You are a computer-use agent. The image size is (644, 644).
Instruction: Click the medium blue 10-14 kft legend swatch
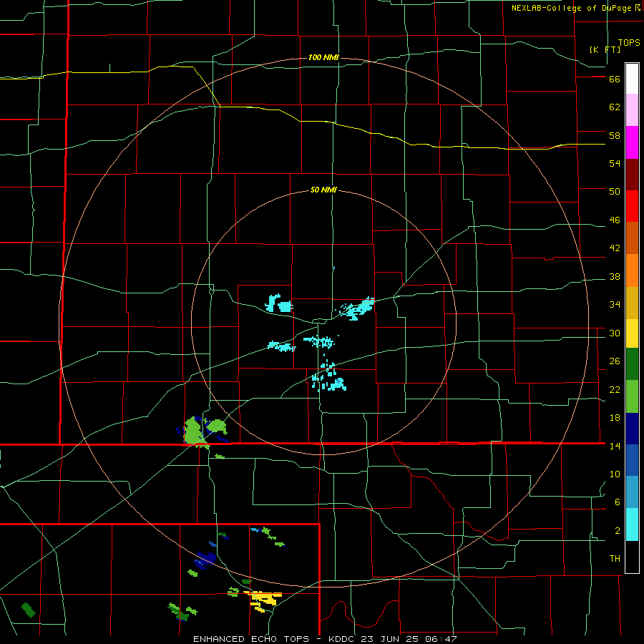pyautogui.click(x=632, y=459)
